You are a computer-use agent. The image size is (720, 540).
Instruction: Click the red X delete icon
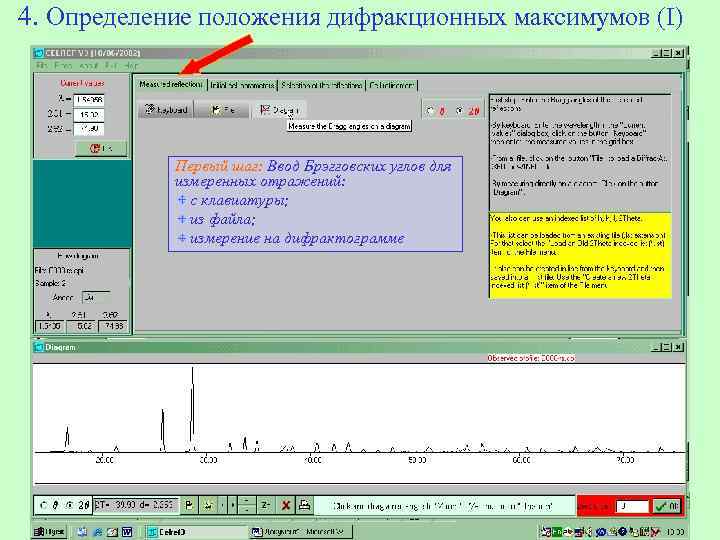click(x=285, y=505)
